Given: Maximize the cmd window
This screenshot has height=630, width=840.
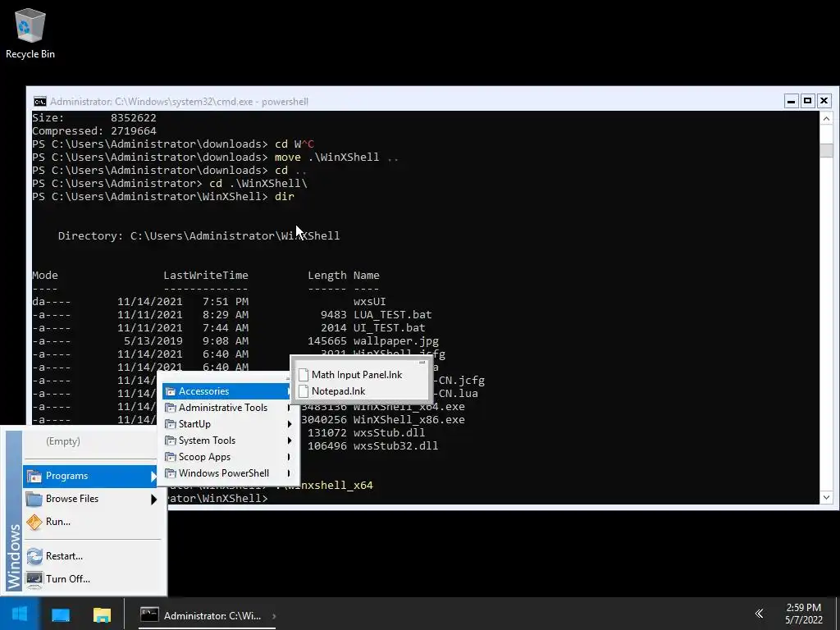Looking at the screenshot, I should tap(808, 101).
